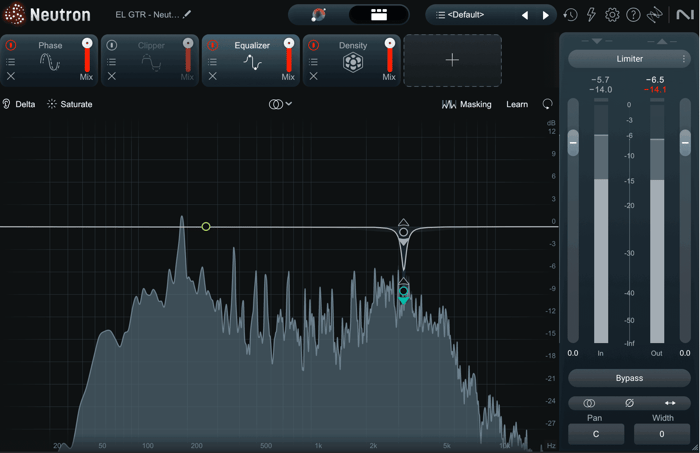Go to the next preset
The image size is (700, 453).
545,15
